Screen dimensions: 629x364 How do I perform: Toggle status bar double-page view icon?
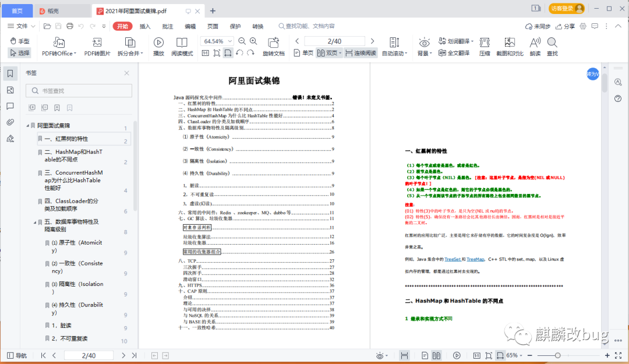point(436,356)
